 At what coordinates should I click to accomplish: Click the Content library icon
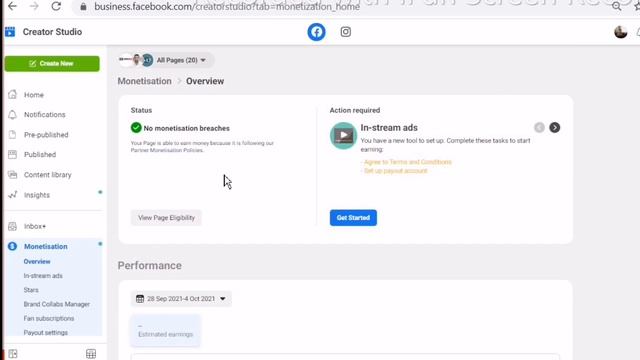click(13, 175)
